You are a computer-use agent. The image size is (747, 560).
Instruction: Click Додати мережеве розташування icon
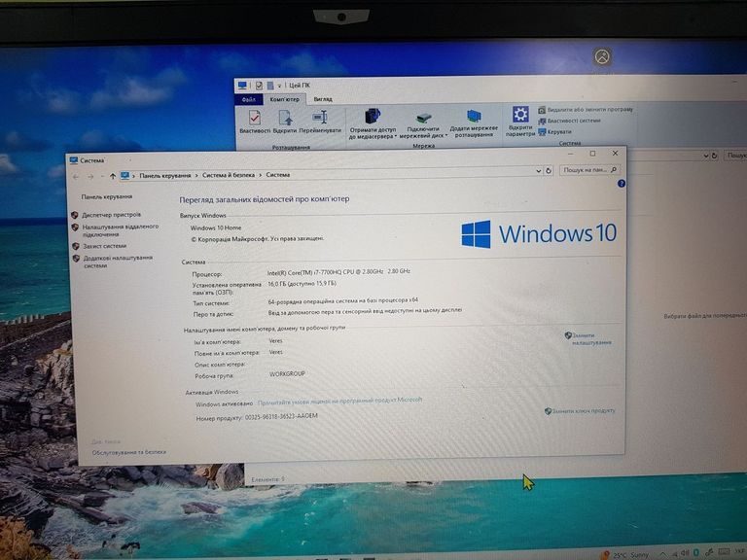coord(474,123)
